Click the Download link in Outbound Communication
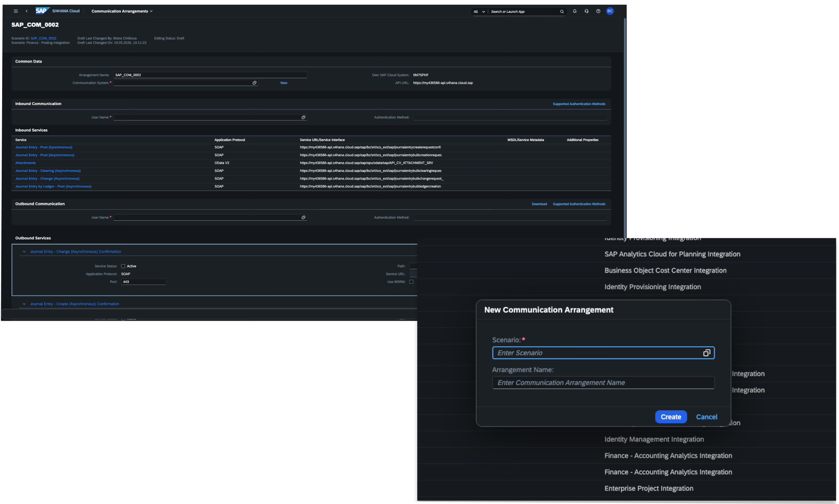 (x=539, y=204)
